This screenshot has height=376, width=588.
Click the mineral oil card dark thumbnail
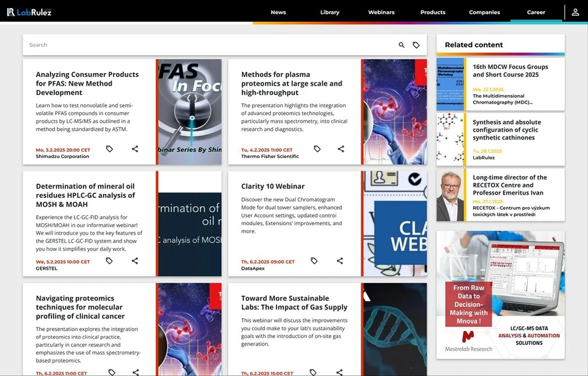click(190, 224)
